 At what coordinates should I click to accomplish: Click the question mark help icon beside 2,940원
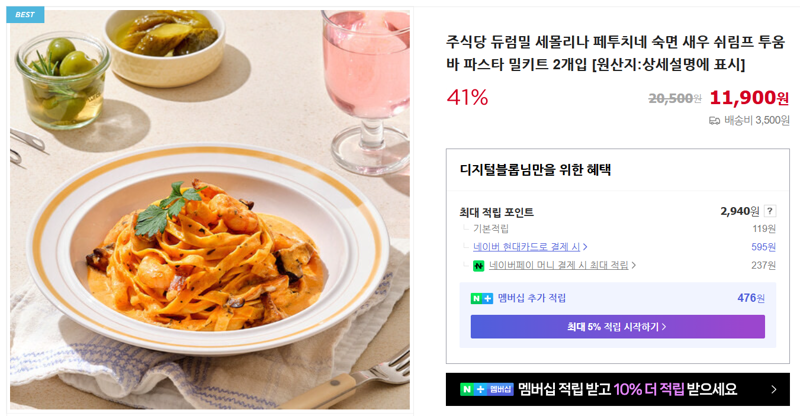tap(770, 211)
